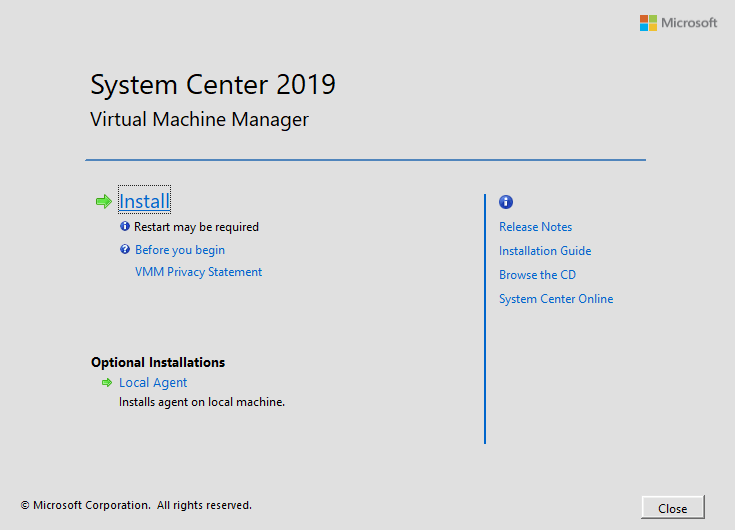Click the 'Optional Installations' heading
This screenshot has height=530, width=735.
(158, 362)
